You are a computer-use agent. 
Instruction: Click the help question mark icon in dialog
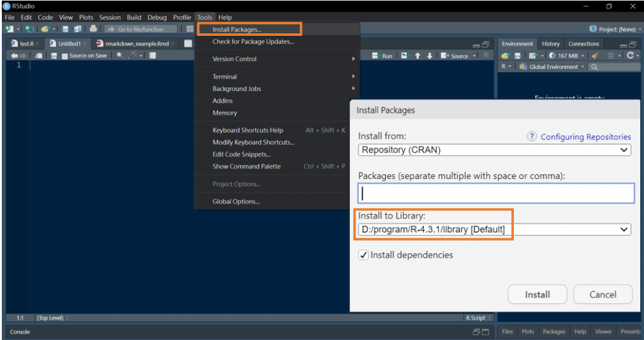[531, 136]
